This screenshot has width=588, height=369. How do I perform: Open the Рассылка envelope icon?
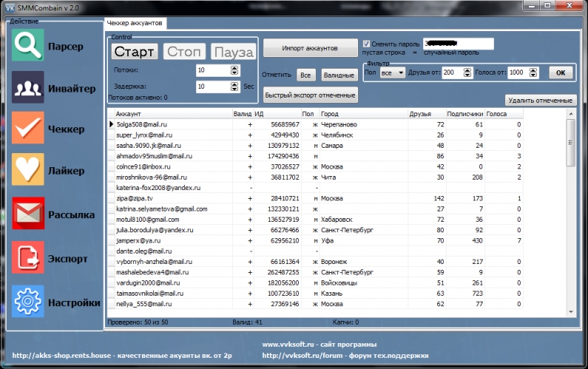(28, 213)
